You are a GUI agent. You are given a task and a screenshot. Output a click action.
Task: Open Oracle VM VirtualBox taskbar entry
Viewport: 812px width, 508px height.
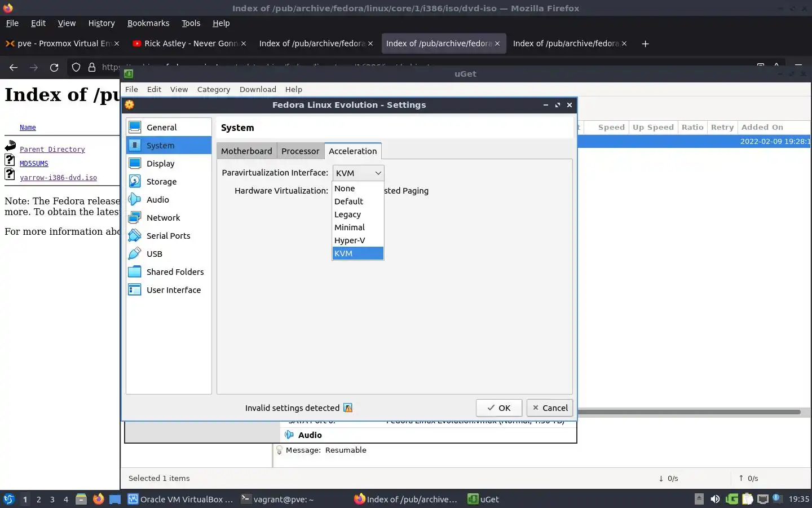pyautogui.click(x=180, y=499)
